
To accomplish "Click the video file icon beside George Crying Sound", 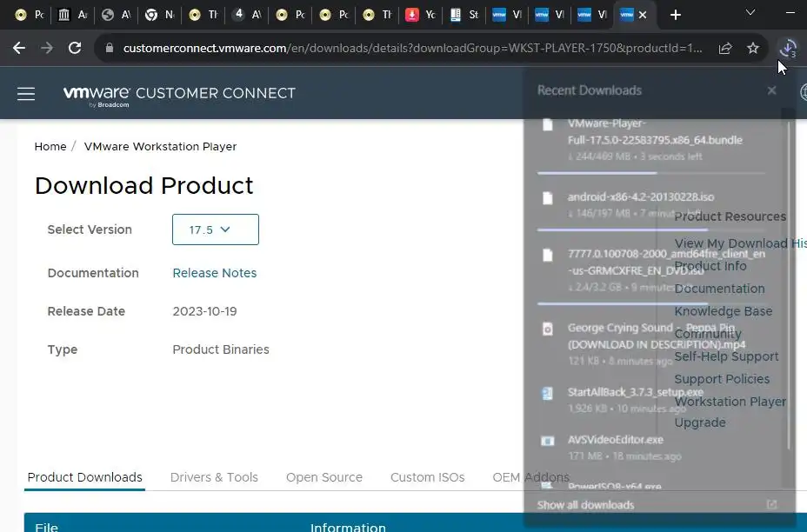I will (x=548, y=329).
